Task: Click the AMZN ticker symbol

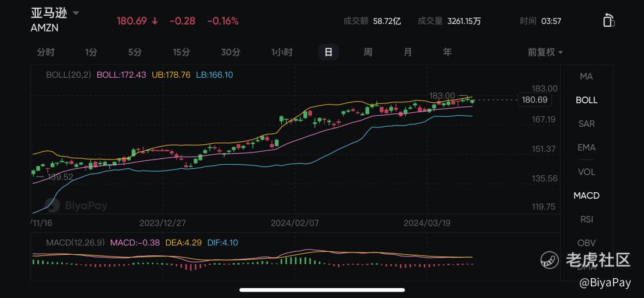Action: [44, 27]
